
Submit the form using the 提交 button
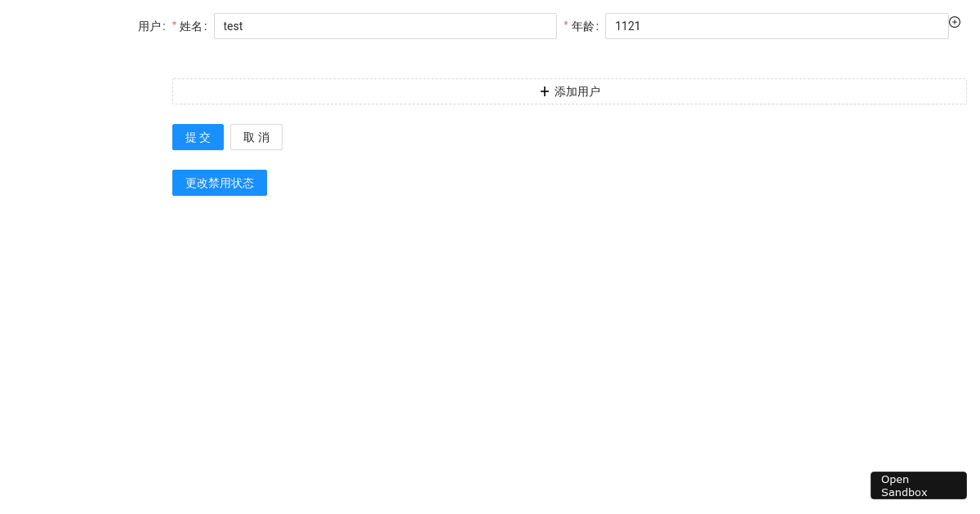click(198, 137)
